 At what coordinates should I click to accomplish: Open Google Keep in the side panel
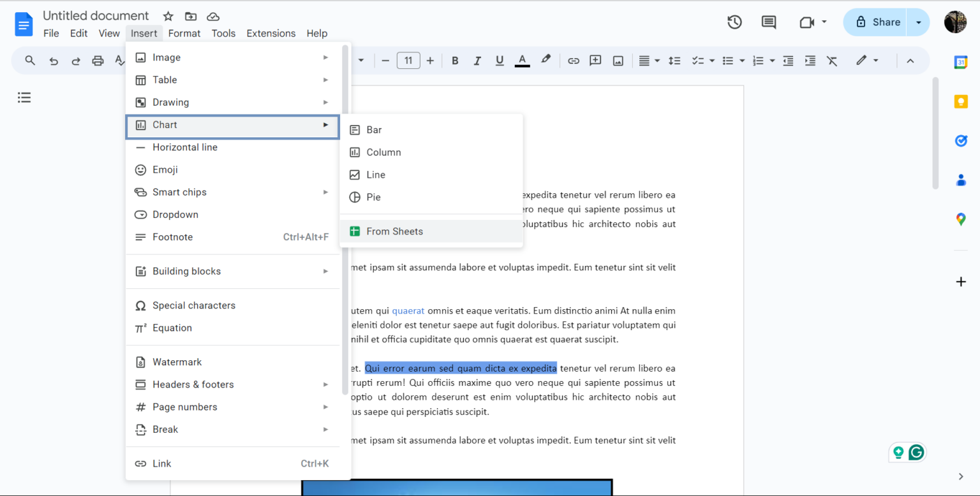click(961, 101)
